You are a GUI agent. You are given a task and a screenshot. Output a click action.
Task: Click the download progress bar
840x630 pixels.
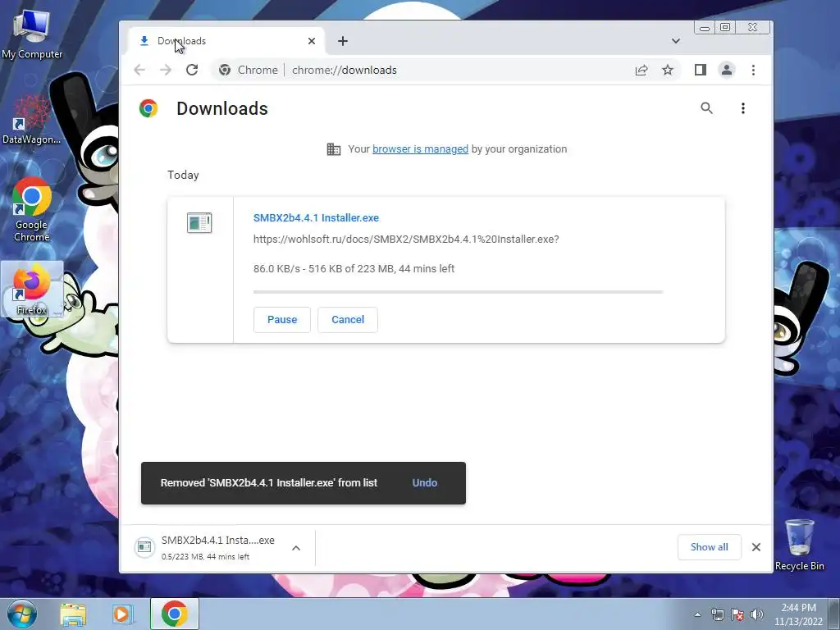click(458, 292)
